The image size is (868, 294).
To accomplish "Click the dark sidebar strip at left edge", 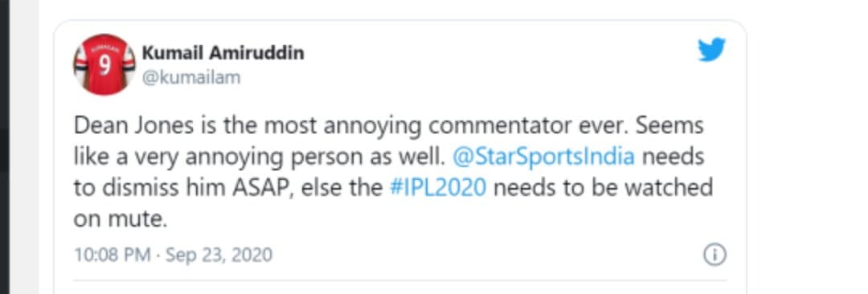I will [x=5, y=147].
